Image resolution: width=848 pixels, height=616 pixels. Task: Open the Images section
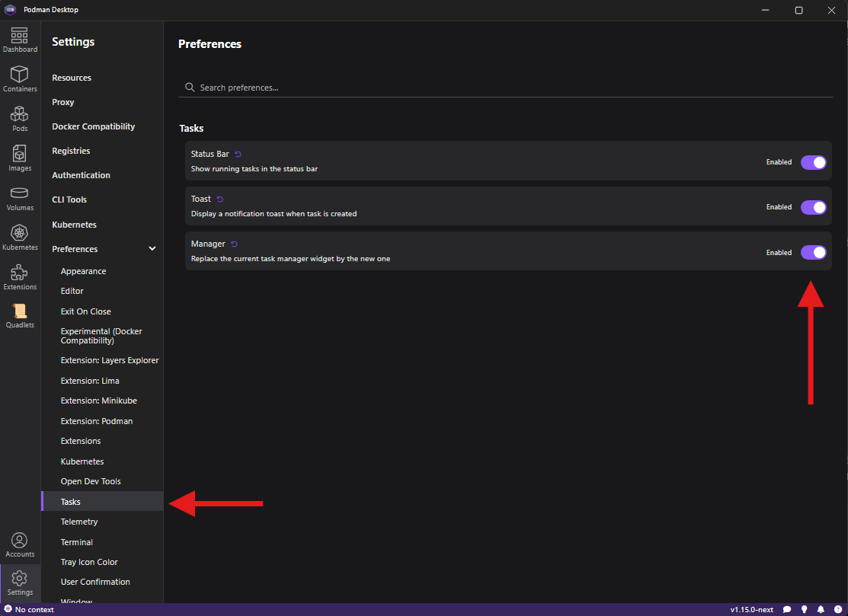click(x=20, y=158)
